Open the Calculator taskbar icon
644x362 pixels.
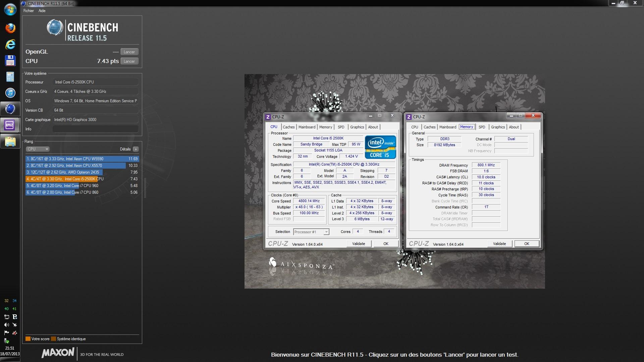(10, 77)
